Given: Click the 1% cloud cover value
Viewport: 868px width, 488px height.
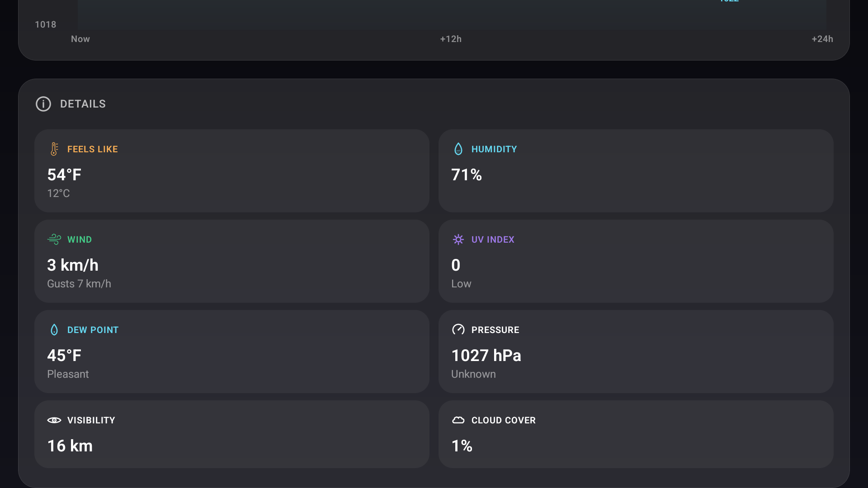Looking at the screenshot, I should pos(462,446).
